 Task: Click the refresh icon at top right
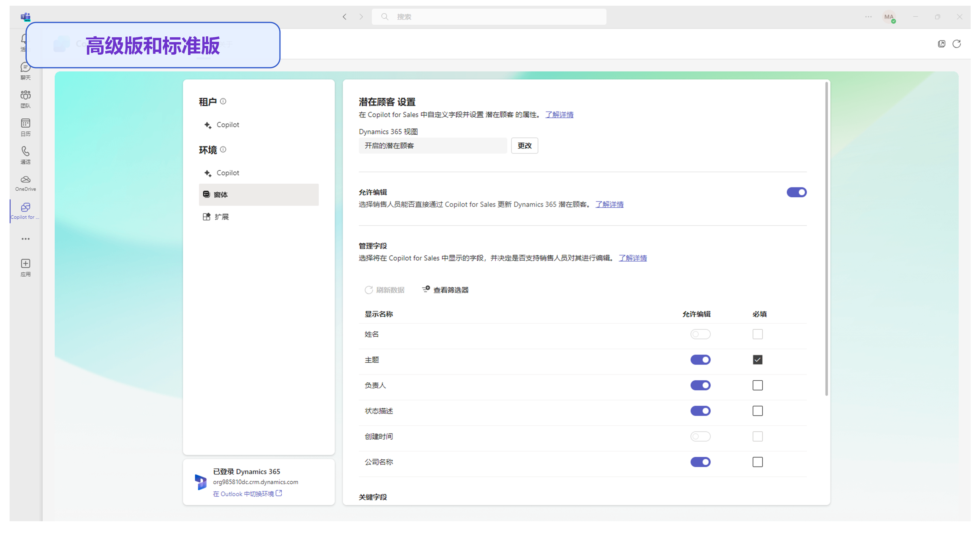pos(956,44)
